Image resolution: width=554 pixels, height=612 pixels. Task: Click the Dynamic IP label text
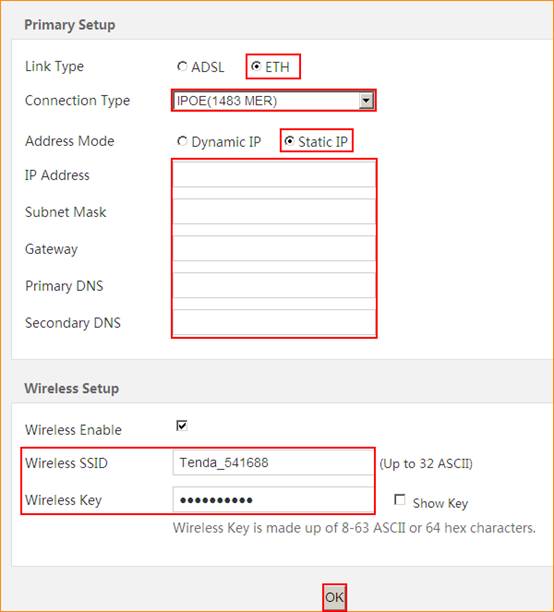tap(226, 142)
